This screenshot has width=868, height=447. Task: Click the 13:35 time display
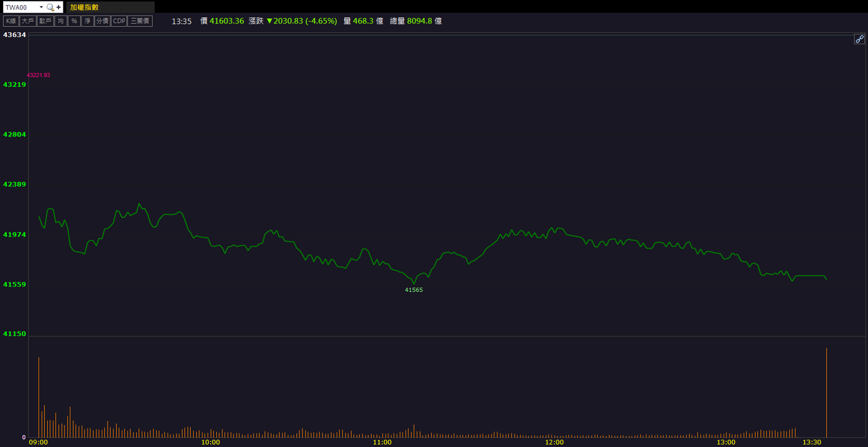tap(181, 21)
